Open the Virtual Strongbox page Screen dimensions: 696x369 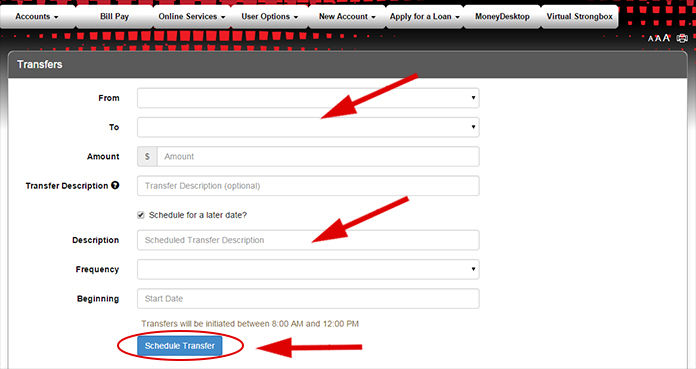pyautogui.click(x=579, y=16)
